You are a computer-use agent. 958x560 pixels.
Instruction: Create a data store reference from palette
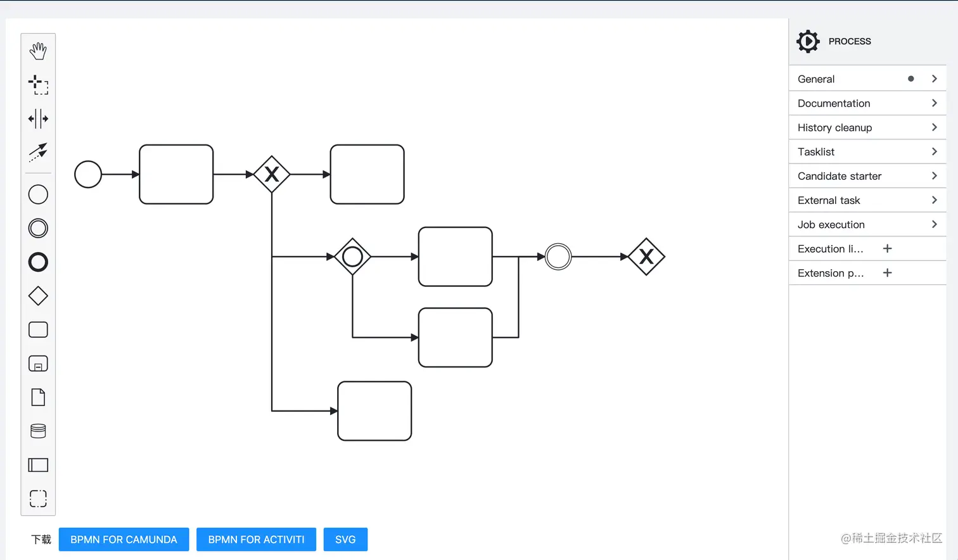[x=38, y=431]
